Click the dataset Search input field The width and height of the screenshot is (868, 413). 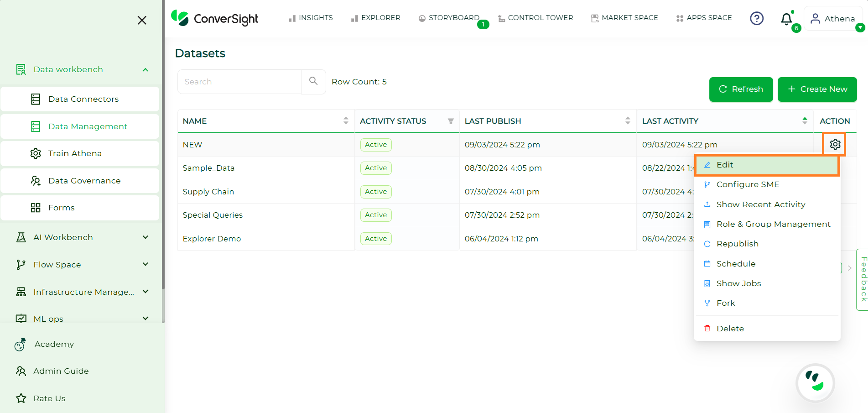[239, 82]
